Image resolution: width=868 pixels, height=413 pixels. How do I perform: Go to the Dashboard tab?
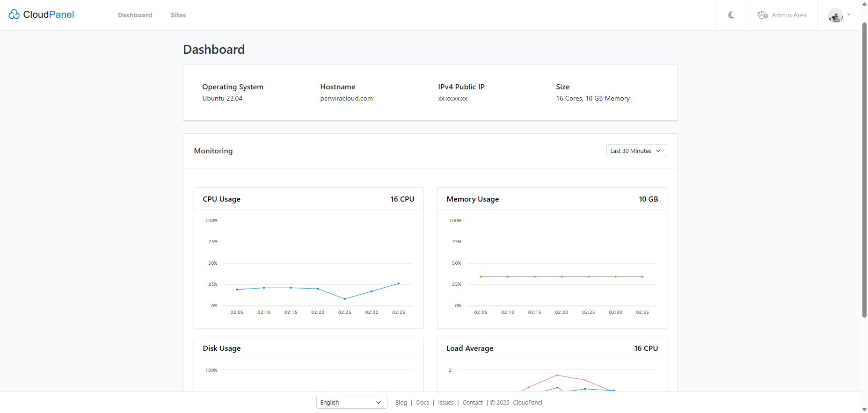(x=135, y=15)
